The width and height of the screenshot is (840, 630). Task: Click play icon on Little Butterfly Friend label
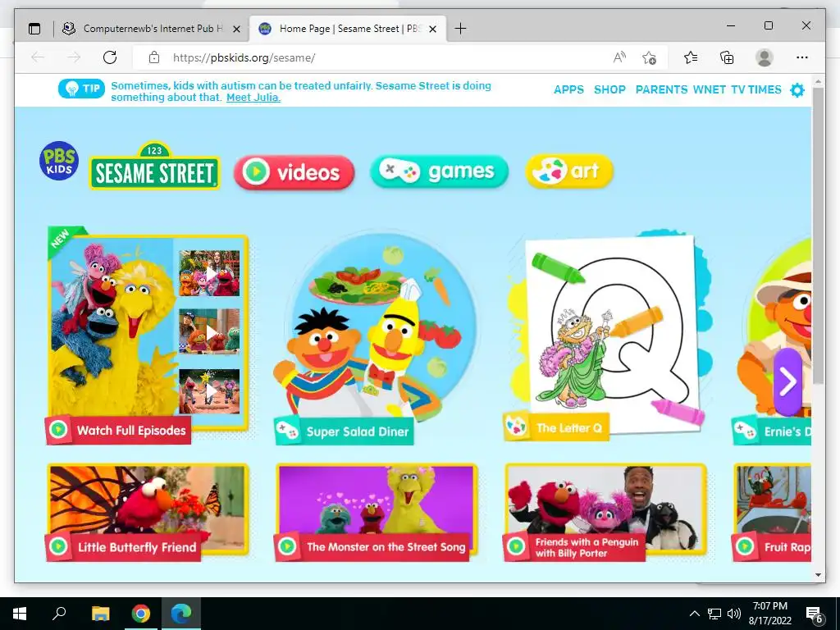click(x=58, y=546)
